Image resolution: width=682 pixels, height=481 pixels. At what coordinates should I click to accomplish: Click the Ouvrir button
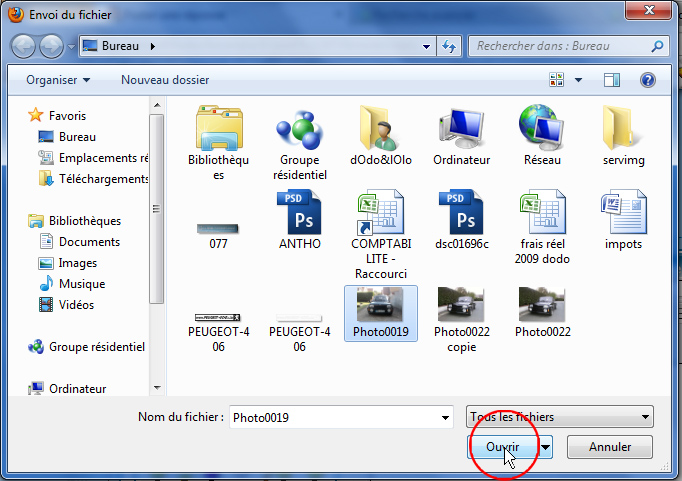click(x=502, y=447)
